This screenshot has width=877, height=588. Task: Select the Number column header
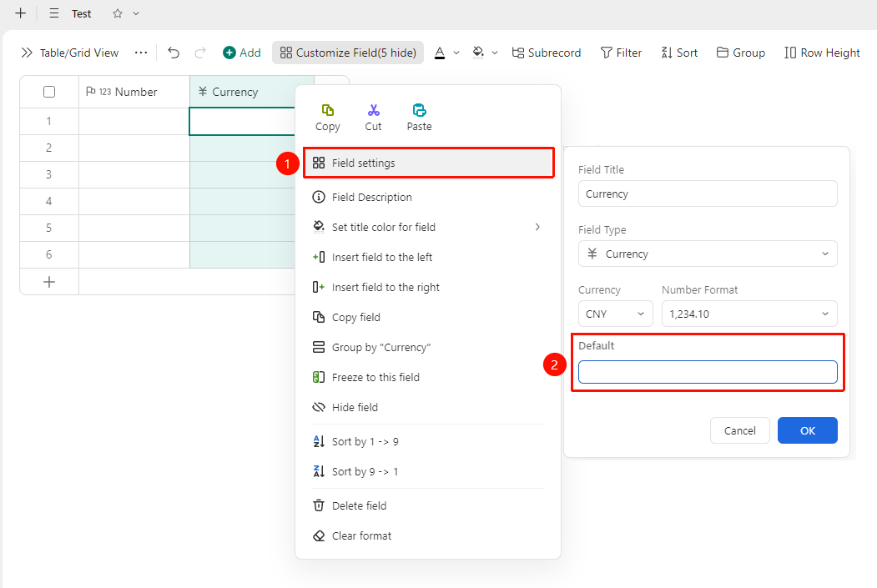[134, 92]
